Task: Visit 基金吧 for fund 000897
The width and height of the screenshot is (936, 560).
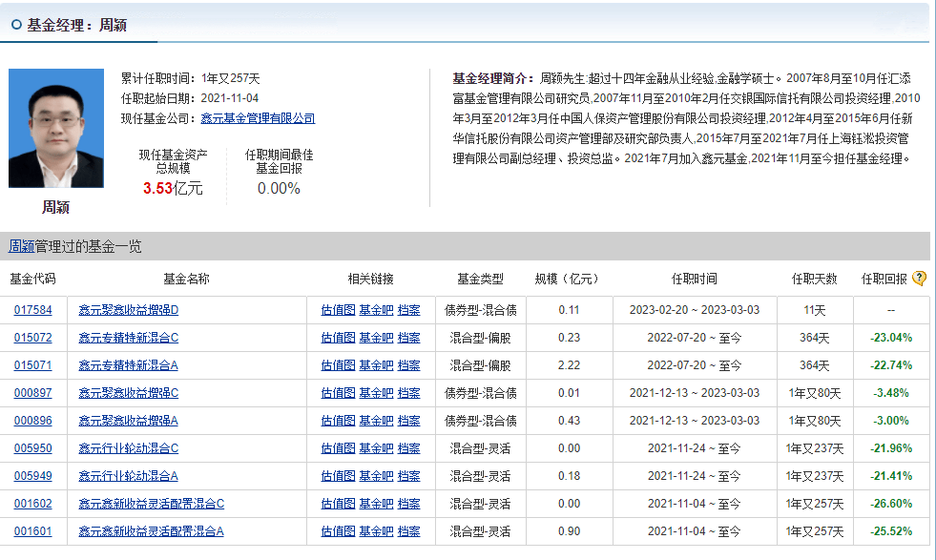Action: click(x=376, y=393)
